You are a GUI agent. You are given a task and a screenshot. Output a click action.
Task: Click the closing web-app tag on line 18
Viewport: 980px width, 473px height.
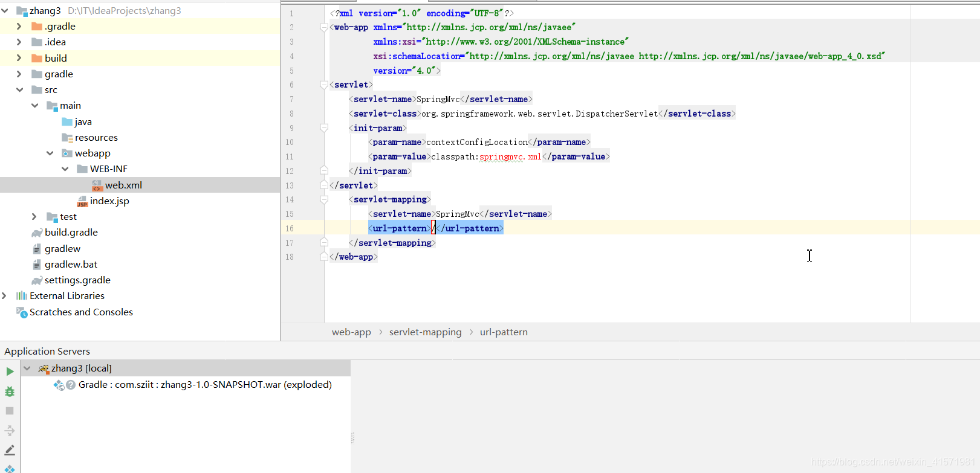point(354,257)
